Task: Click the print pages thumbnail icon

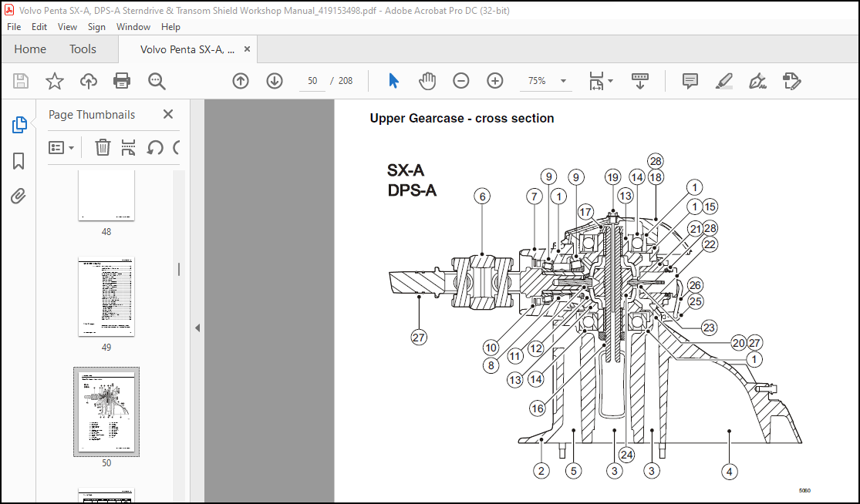Action: [128, 147]
